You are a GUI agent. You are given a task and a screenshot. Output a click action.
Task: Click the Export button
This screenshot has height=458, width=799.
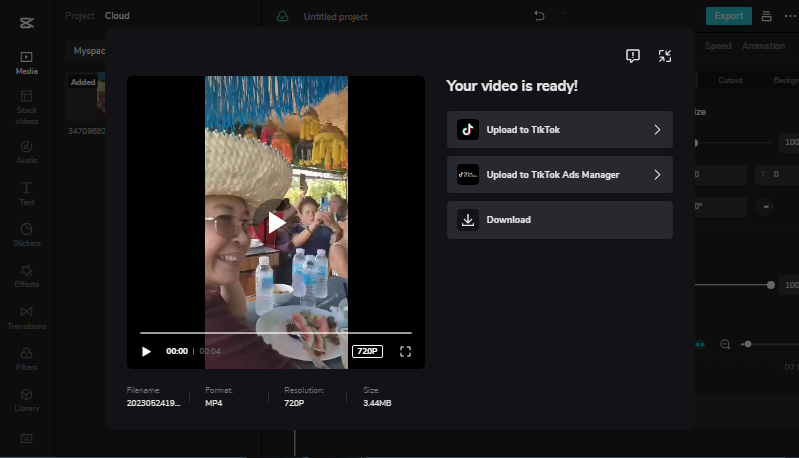coord(728,16)
